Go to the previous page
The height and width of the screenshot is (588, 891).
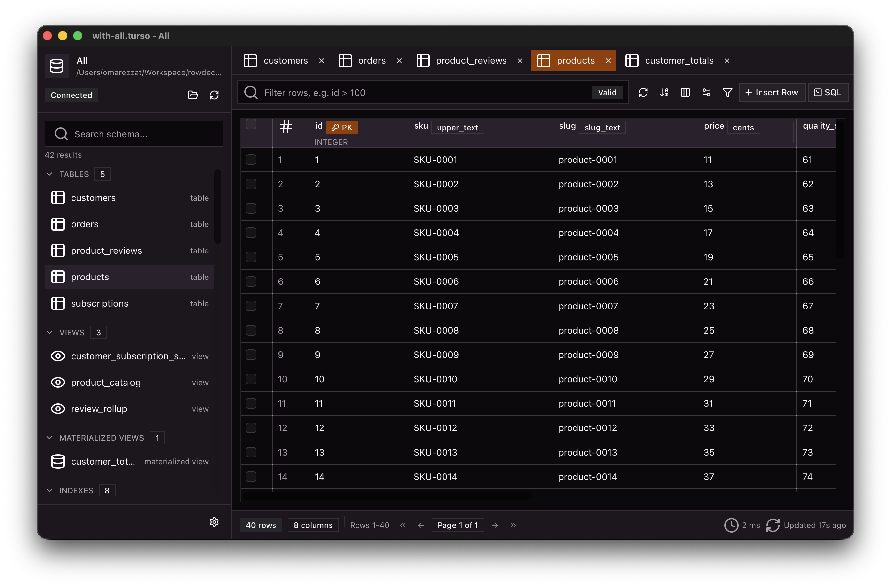(421, 525)
